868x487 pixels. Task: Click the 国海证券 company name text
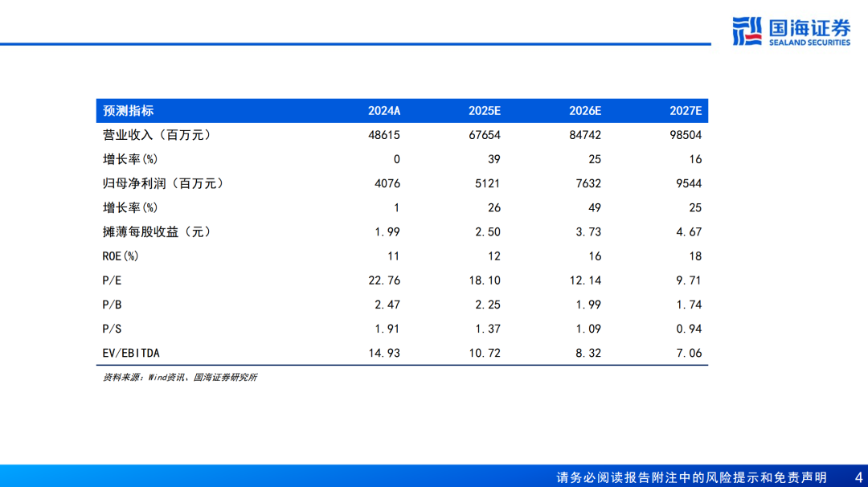click(x=810, y=27)
